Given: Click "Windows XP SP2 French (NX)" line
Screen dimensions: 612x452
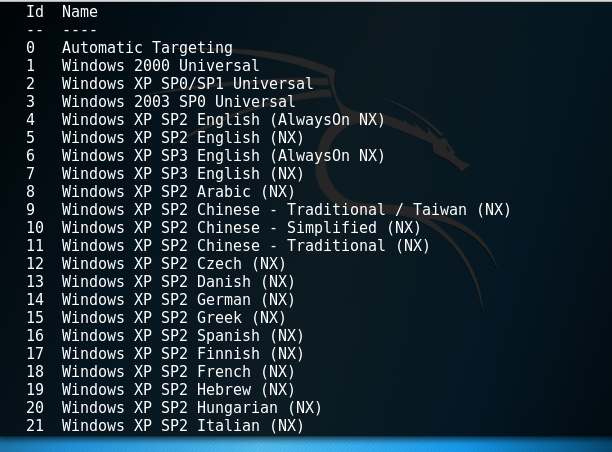Looking at the screenshot, I should [x=178, y=372].
